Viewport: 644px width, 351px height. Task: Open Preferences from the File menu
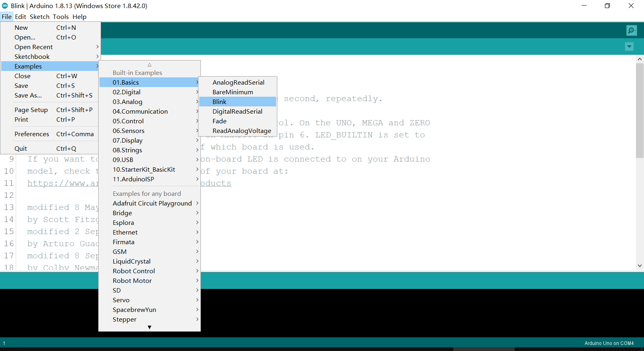click(50, 134)
